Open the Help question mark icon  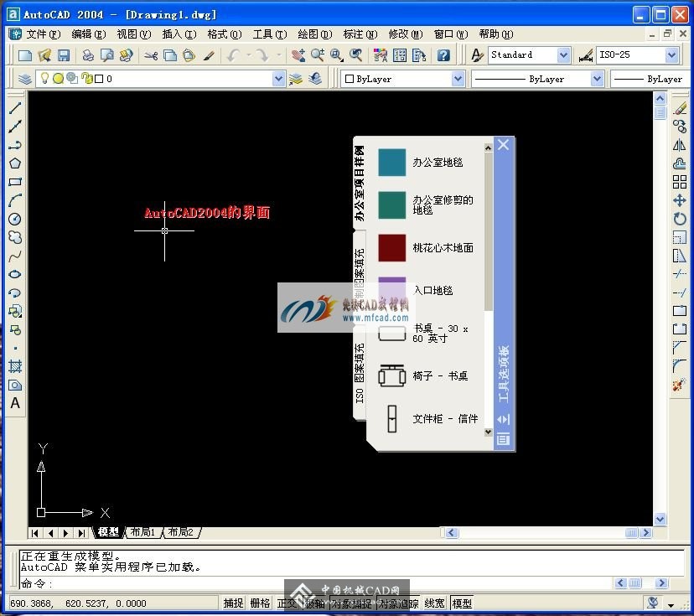click(443, 55)
